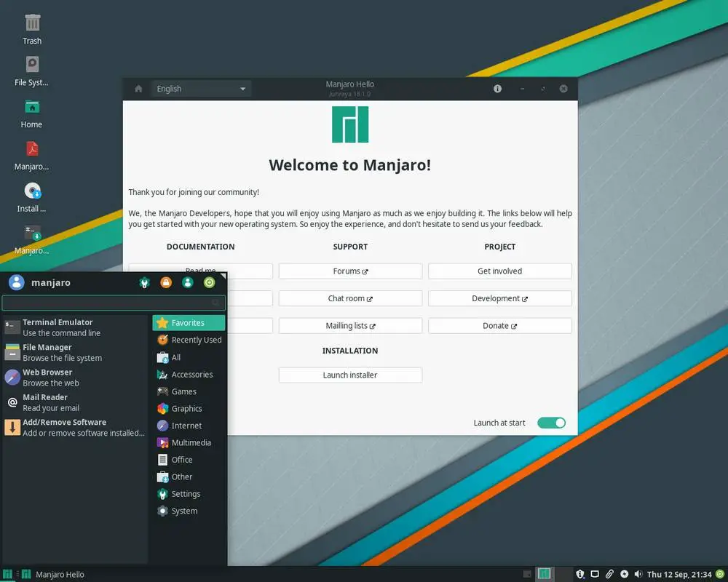Open Mail Reader from favorites
Image resolution: width=728 pixels, height=582 pixels.
pos(74,402)
